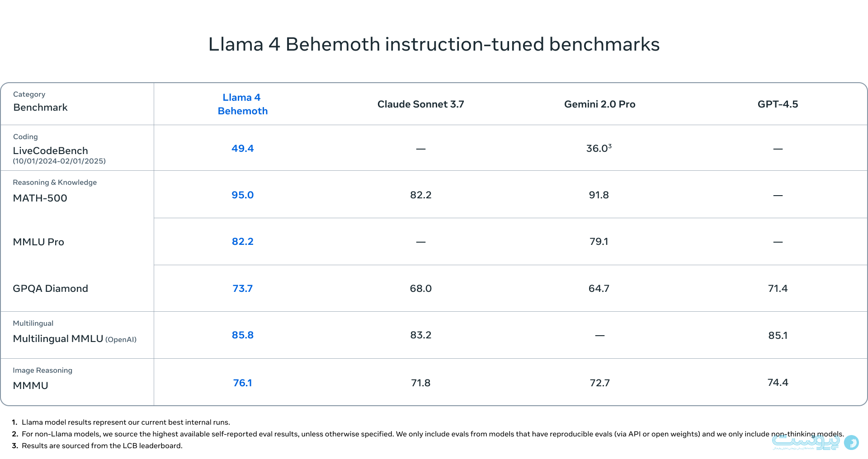Select the MATH-500 benchmark label

40,198
